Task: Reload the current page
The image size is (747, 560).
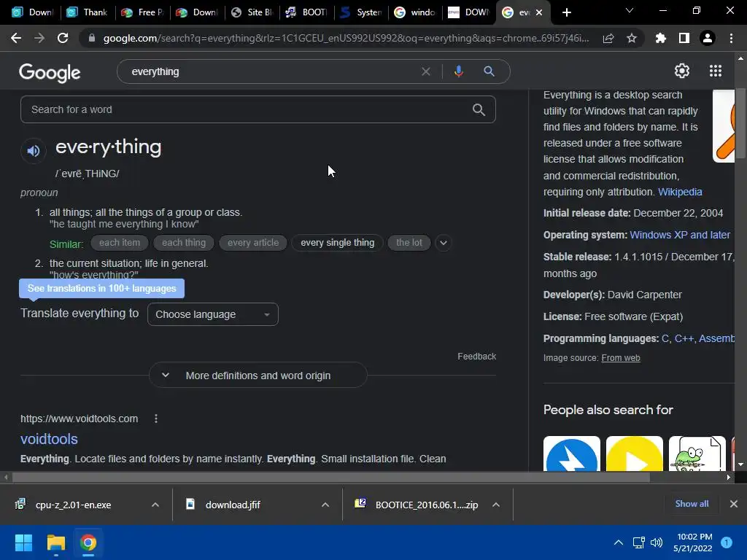Action: click(x=63, y=38)
